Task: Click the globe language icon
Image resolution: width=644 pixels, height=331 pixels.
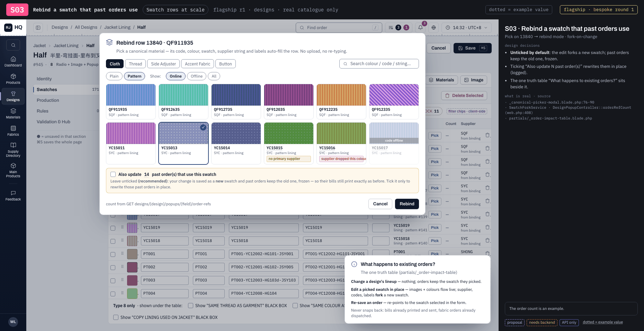Action: pos(433,28)
